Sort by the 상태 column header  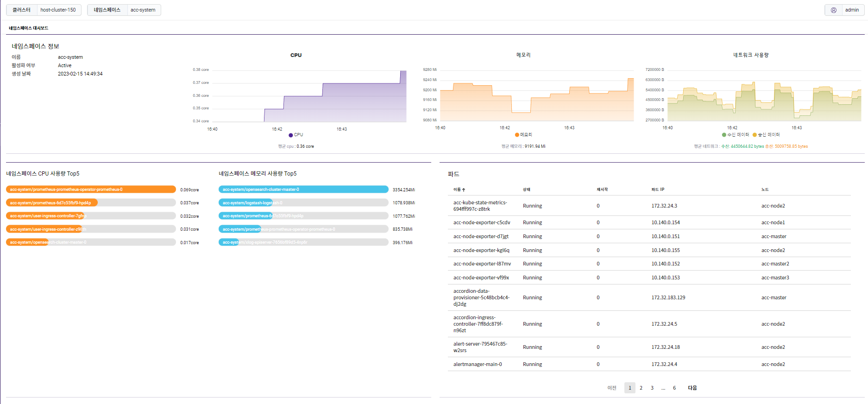[527, 189]
